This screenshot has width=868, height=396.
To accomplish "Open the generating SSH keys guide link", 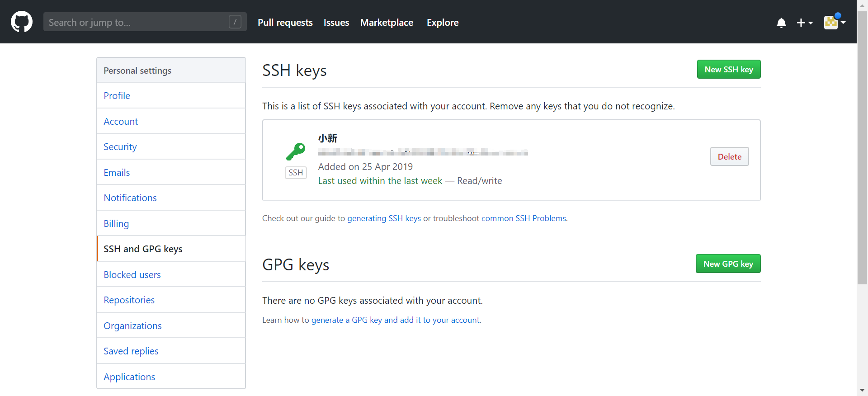I will coord(384,218).
